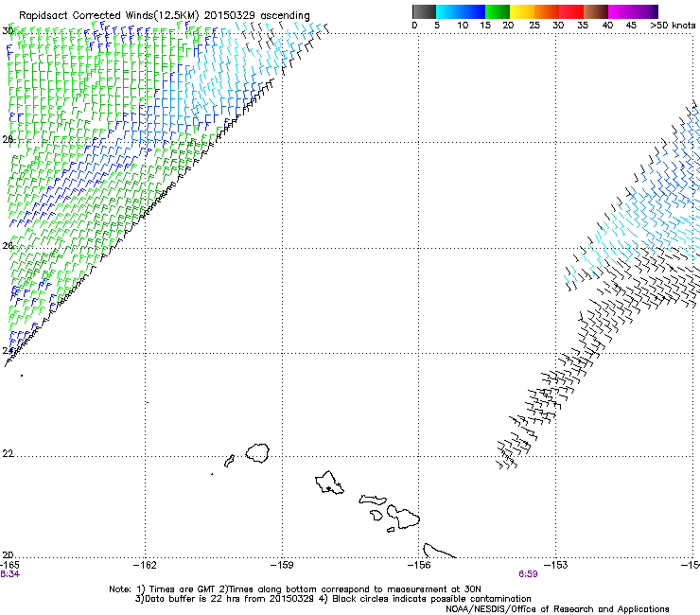Image resolution: width=700 pixels, height=615 pixels.
Task: Click the '-165' longitude axis label
Action: (9, 565)
